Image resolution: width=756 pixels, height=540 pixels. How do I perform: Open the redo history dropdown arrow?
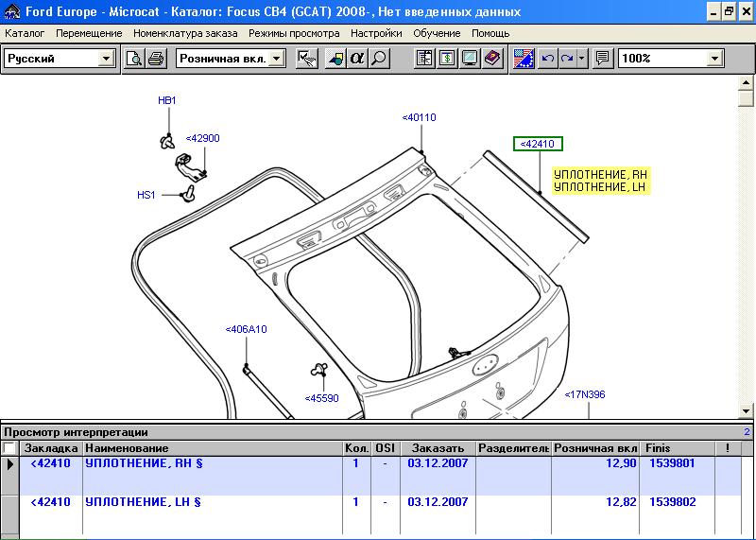click(582, 59)
